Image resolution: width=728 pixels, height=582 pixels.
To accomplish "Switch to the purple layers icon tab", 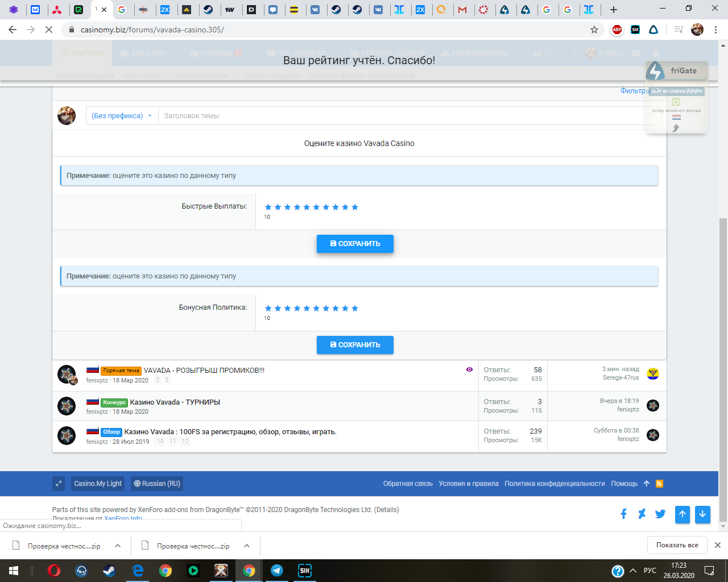I will point(14,10).
